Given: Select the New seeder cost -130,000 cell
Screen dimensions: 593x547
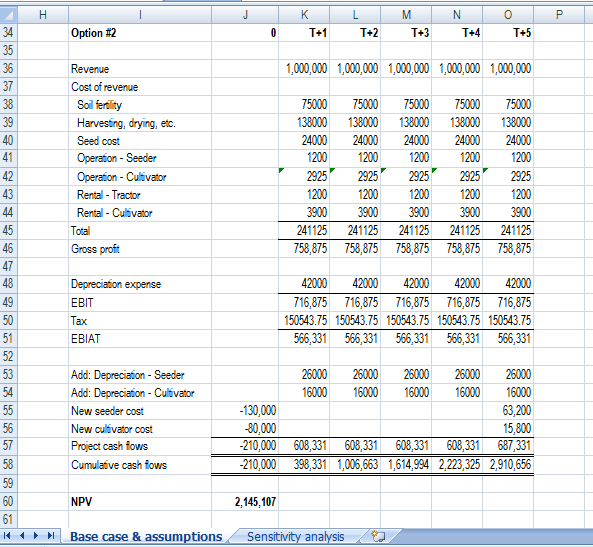Looking at the screenshot, I should 245,410.
